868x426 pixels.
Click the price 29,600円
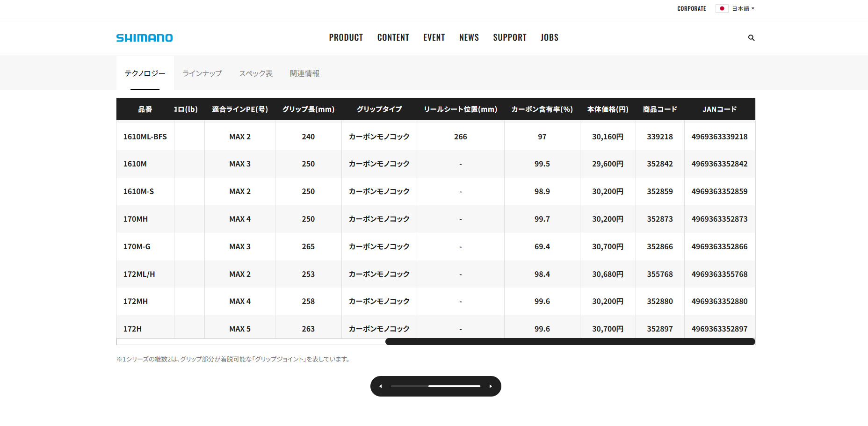coord(608,164)
